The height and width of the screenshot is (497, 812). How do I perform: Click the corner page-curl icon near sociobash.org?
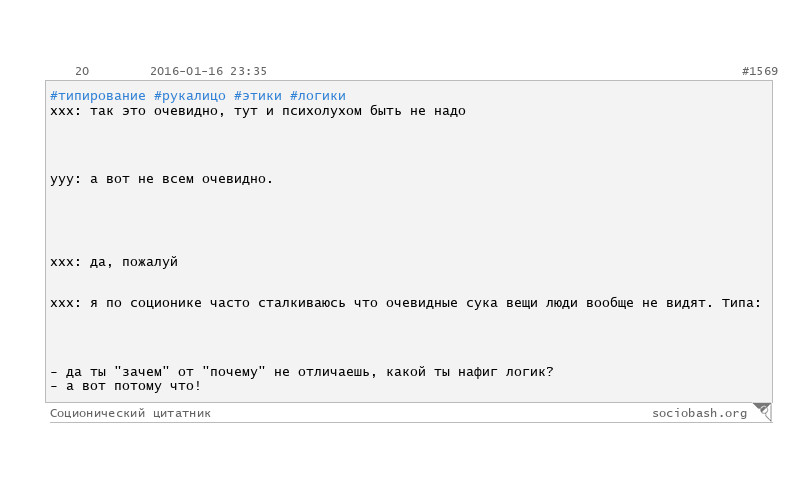pos(762,412)
